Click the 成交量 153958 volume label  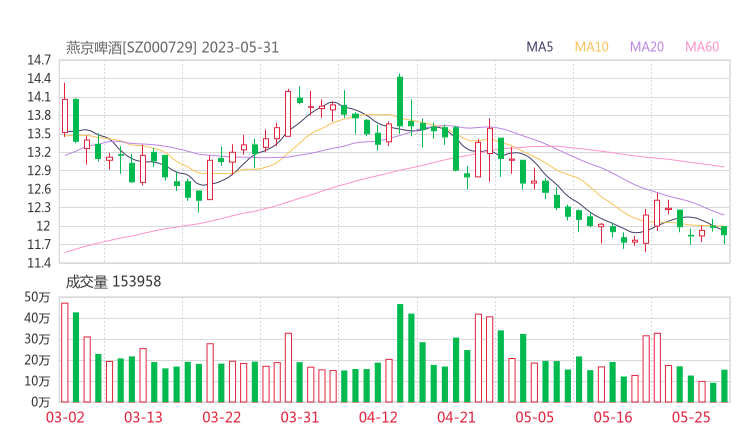(113, 282)
